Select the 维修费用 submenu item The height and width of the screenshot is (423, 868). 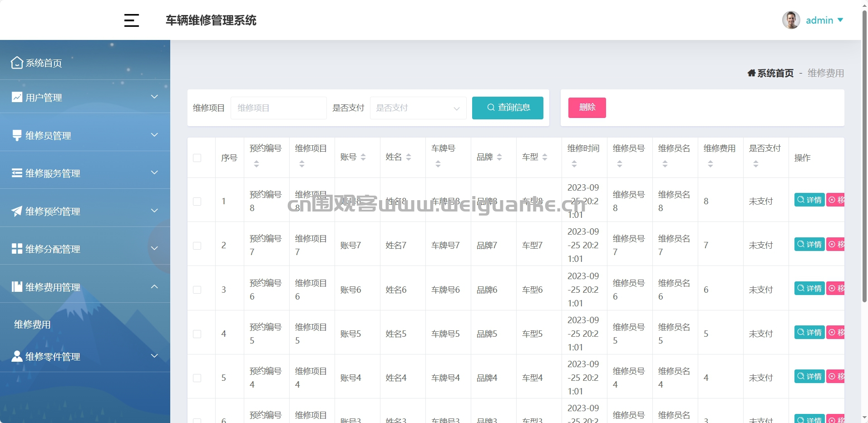click(x=32, y=325)
